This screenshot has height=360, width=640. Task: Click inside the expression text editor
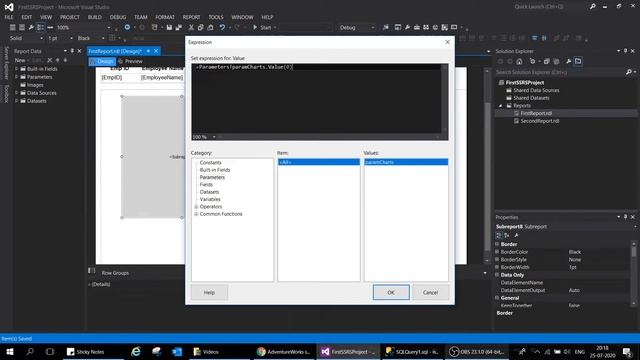coord(316,98)
